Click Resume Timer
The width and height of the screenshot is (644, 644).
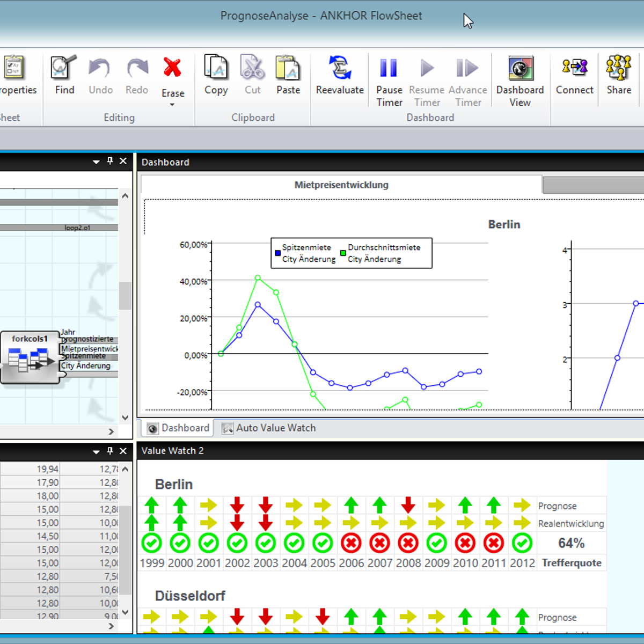(427, 80)
